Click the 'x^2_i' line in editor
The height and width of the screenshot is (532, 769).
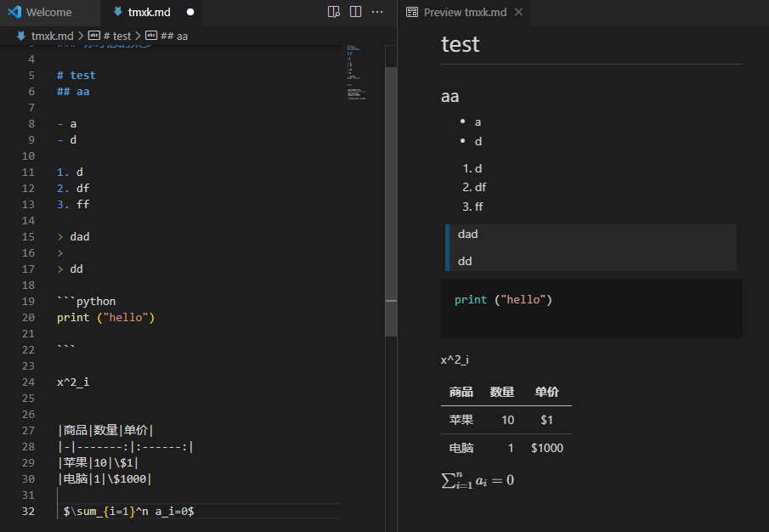(x=73, y=382)
